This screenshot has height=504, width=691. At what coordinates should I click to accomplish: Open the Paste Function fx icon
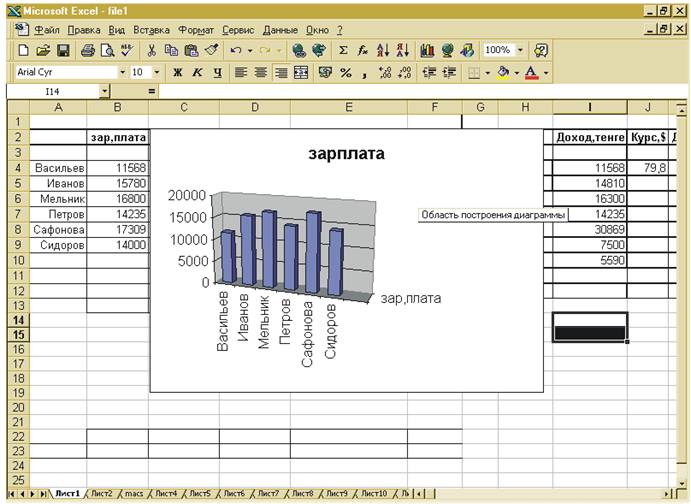(x=363, y=51)
